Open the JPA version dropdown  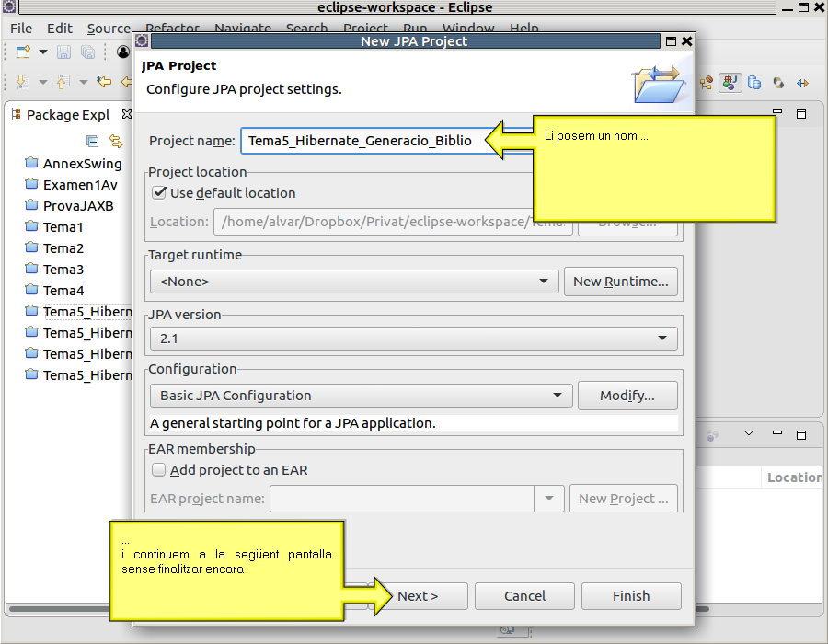tap(413, 338)
